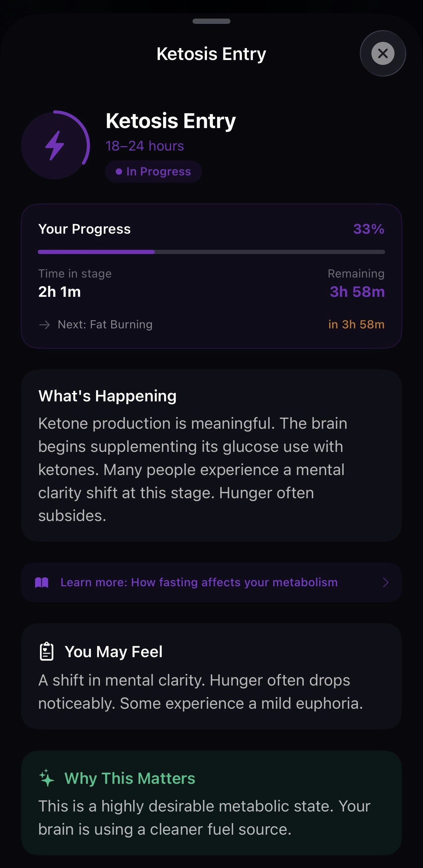Screen dimensions: 423x868
Task: Tap the sheet drag handle at top
Action: 211,21
